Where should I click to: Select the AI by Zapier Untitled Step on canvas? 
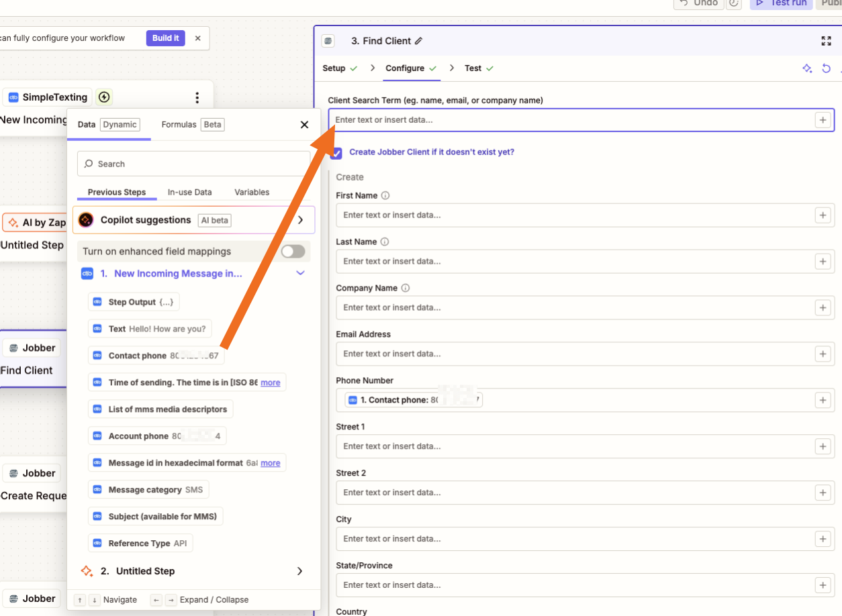(34, 234)
